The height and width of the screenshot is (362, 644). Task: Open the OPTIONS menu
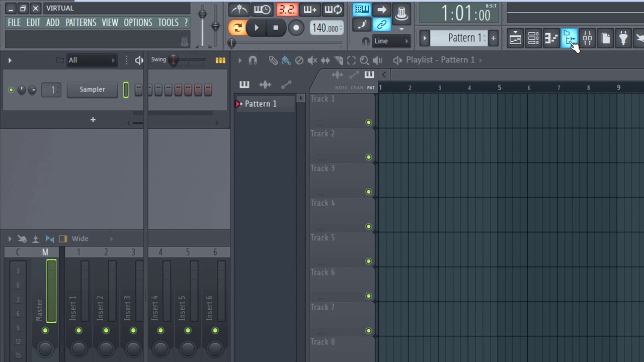(x=138, y=23)
